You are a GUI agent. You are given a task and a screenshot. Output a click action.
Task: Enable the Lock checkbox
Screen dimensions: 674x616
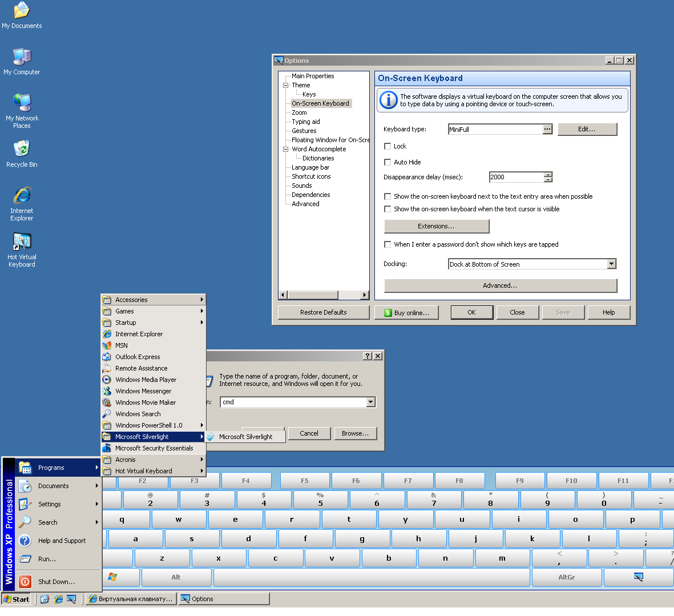click(388, 146)
